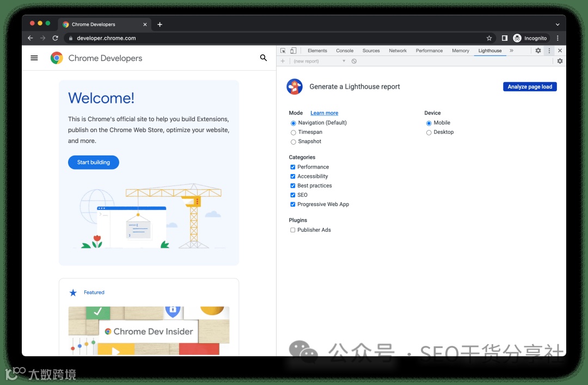Click the Incognito profile icon

point(517,38)
